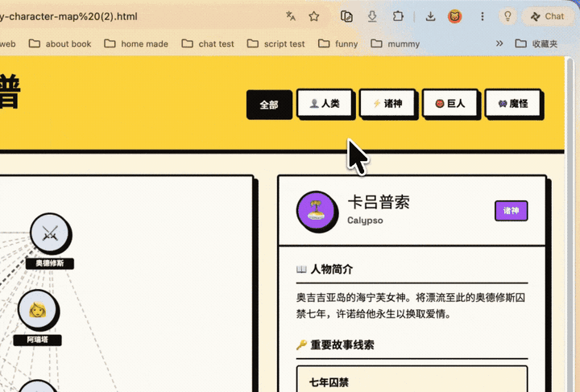This screenshot has width=580, height=392.
Task: Expand the hidden bookmarks chevron
Action: pyautogui.click(x=499, y=43)
